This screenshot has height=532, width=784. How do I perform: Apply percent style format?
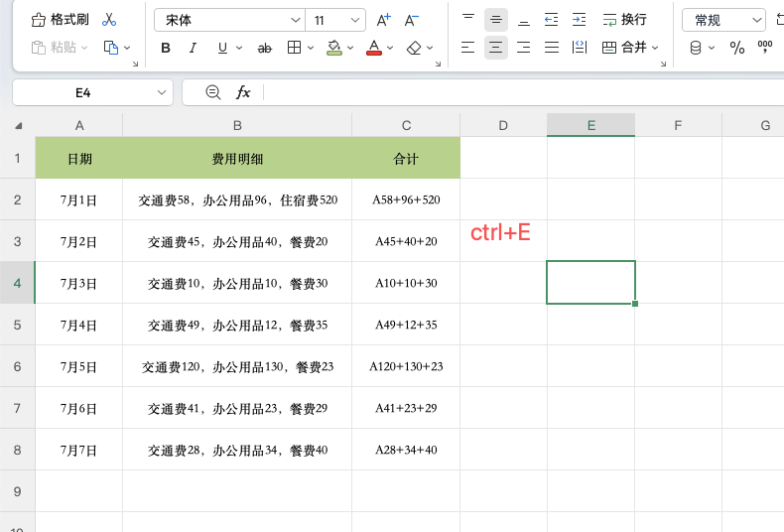[737, 48]
